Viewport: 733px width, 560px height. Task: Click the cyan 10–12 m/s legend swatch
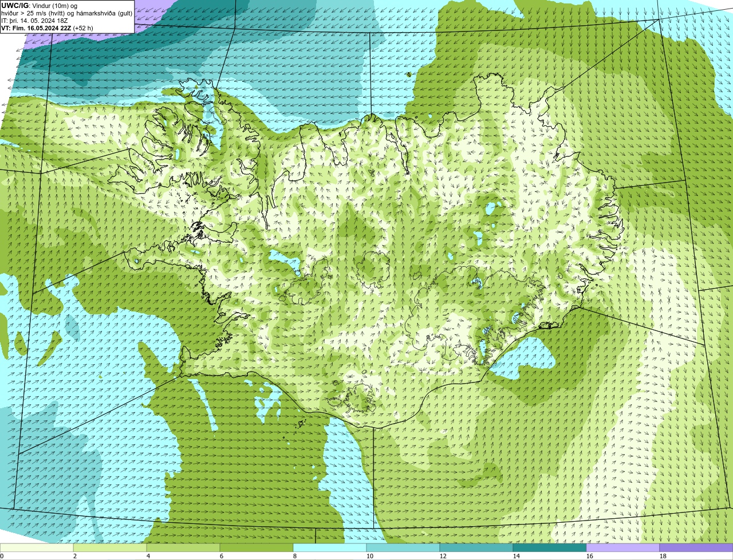[403, 548]
